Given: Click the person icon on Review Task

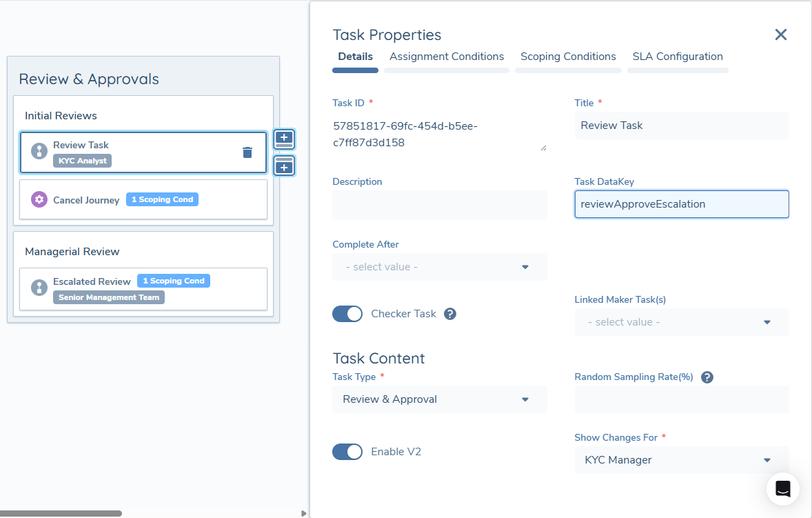Looking at the screenshot, I should [x=39, y=152].
